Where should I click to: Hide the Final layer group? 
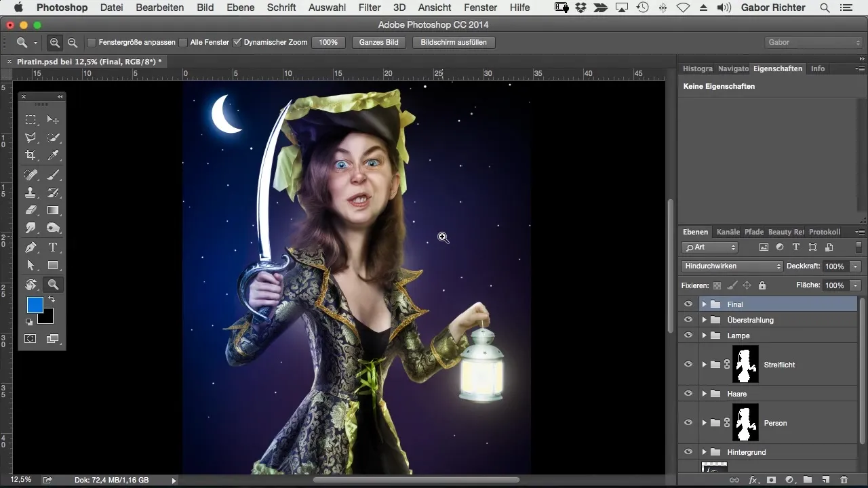[x=688, y=304]
